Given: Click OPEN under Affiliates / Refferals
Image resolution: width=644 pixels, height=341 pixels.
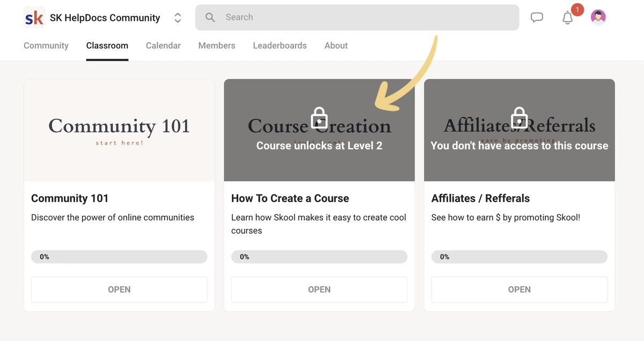Looking at the screenshot, I should click(519, 289).
